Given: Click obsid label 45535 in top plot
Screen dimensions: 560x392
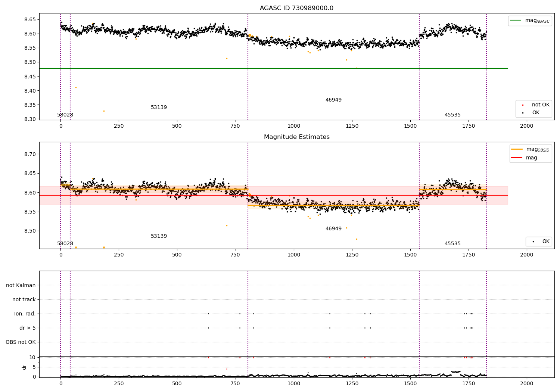Looking at the screenshot, I should 452,115.
